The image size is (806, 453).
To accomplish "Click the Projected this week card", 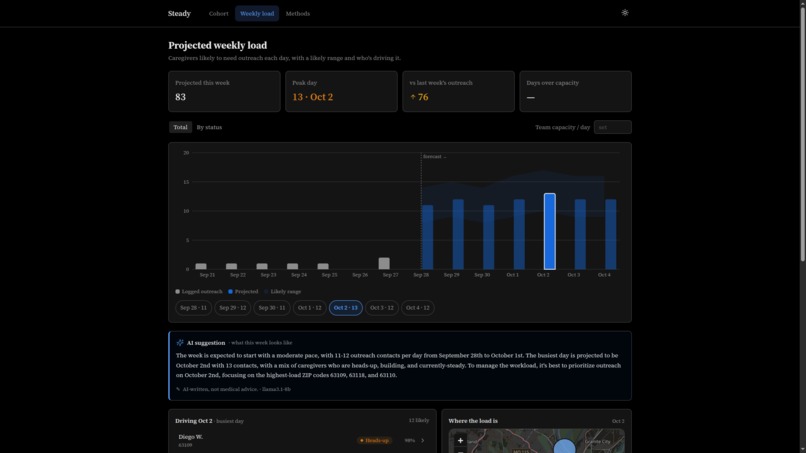I will pyautogui.click(x=224, y=92).
